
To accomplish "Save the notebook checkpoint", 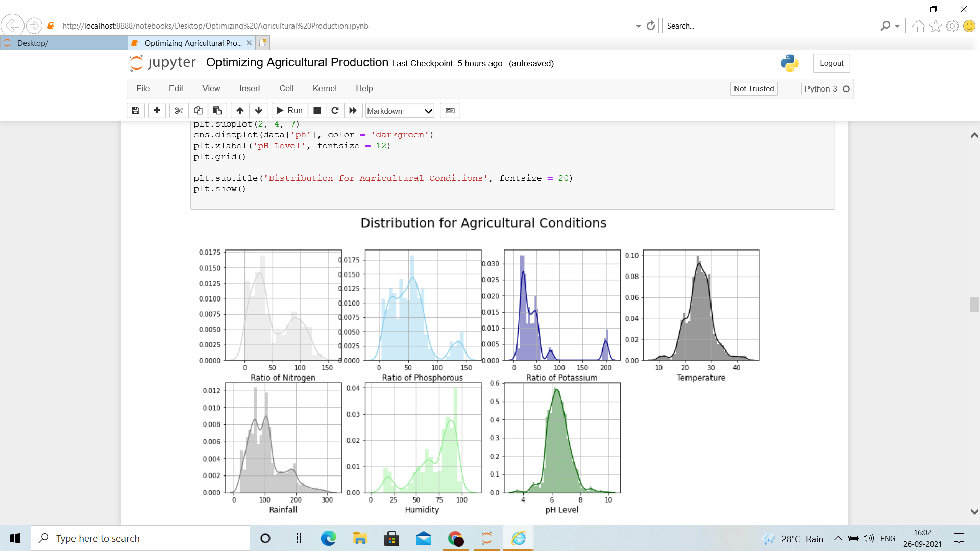I will point(135,110).
